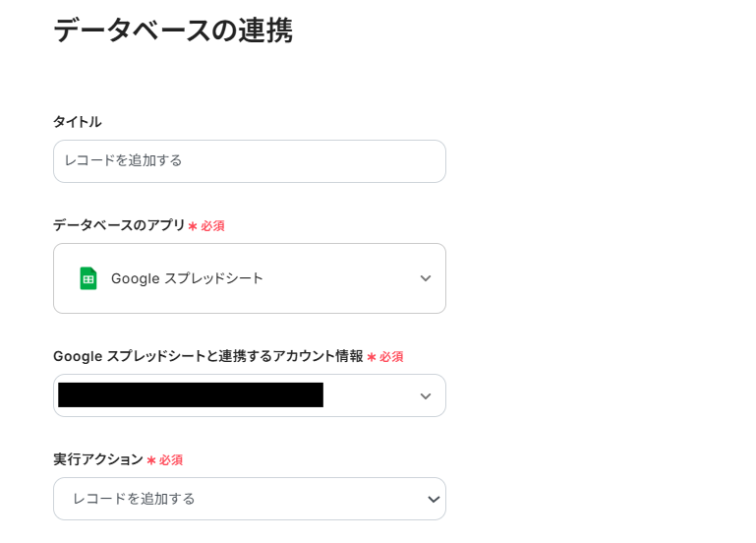Click the Google Sheets app icon

(88, 278)
